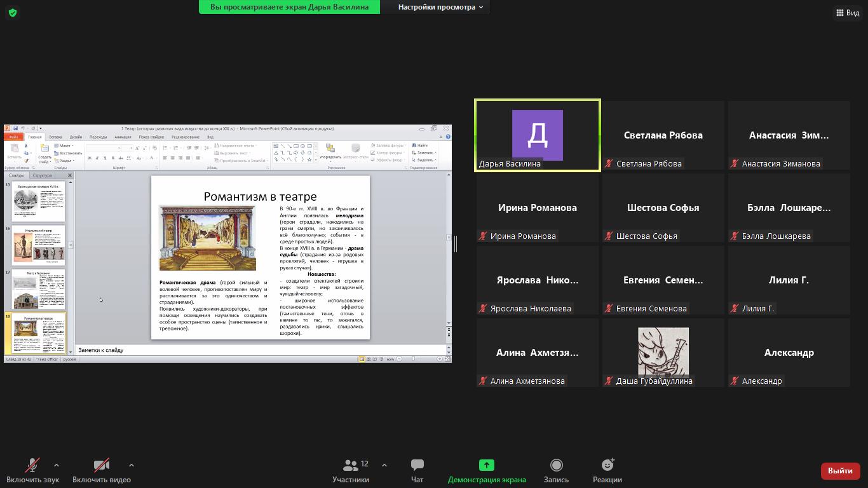This screenshot has height=488, width=868.
Task: Click the green Share Screen icon
Action: pos(486,466)
